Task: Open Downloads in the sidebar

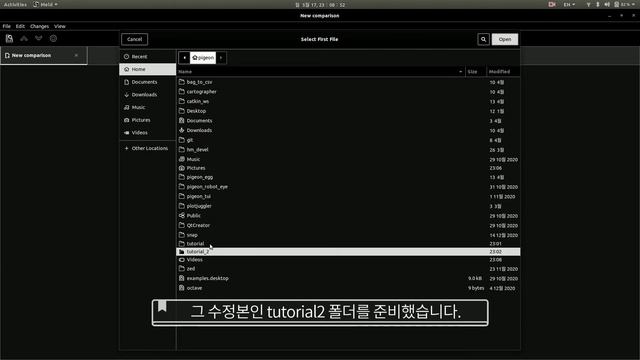Action: click(x=148, y=94)
